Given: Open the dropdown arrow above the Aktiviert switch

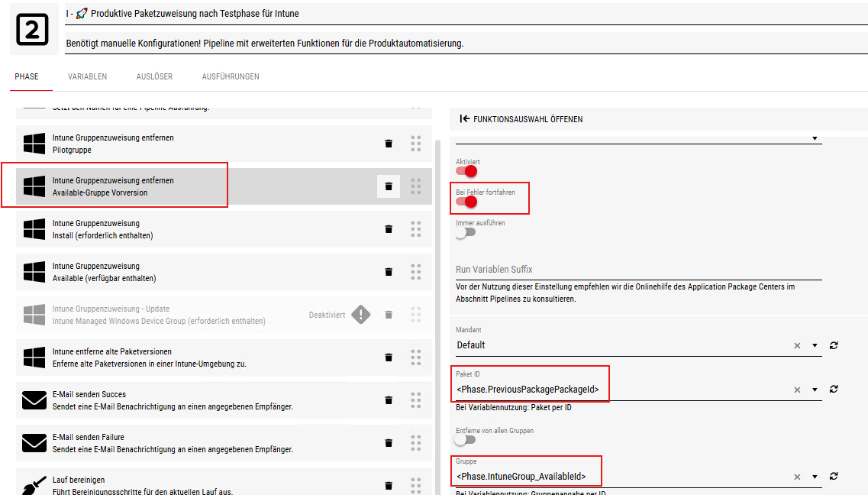Looking at the screenshot, I should (x=815, y=138).
